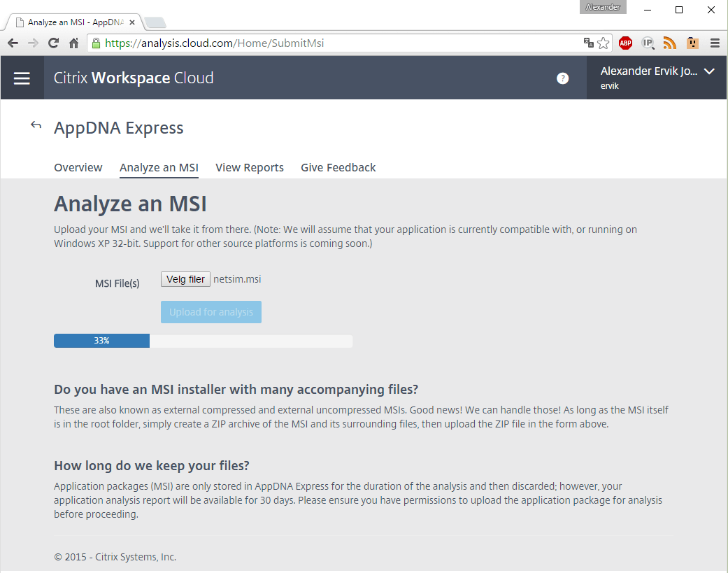Click the orange clipboard extension icon
The height and width of the screenshot is (573, 728).
pos(692,43)
